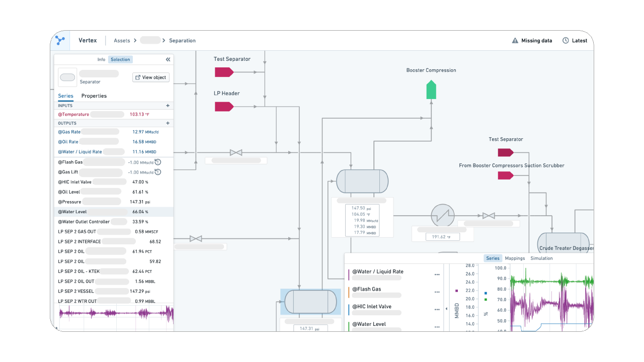The image size is (644, 362).
Task: Select the LP SEP 2 WTR OUT row
Action: pos(114,301)
